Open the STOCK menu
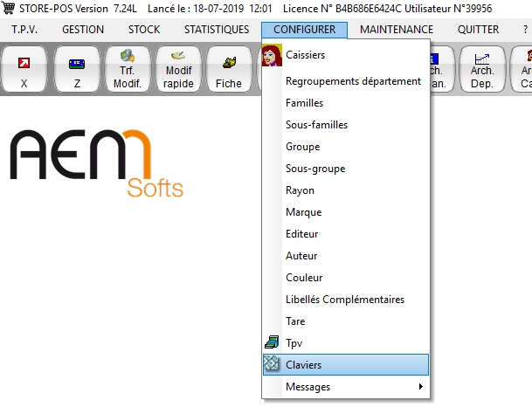This screenshot has width=532, height=414. 143,30
